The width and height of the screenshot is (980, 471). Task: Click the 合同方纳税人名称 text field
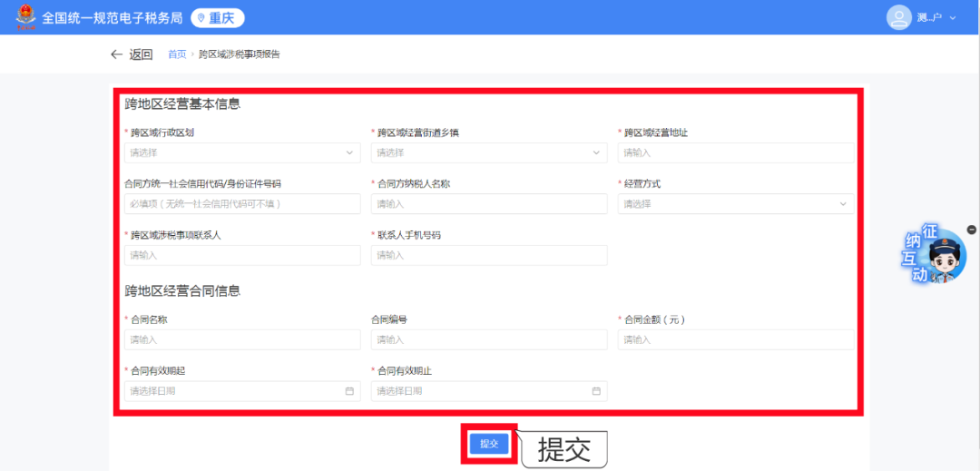pos(489,204)
